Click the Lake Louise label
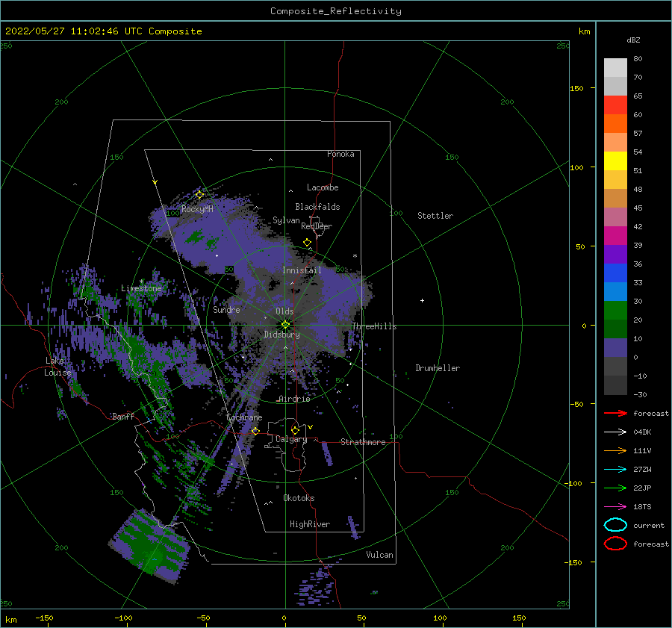This screenshot has width=672, height=628. click(57, 367)
